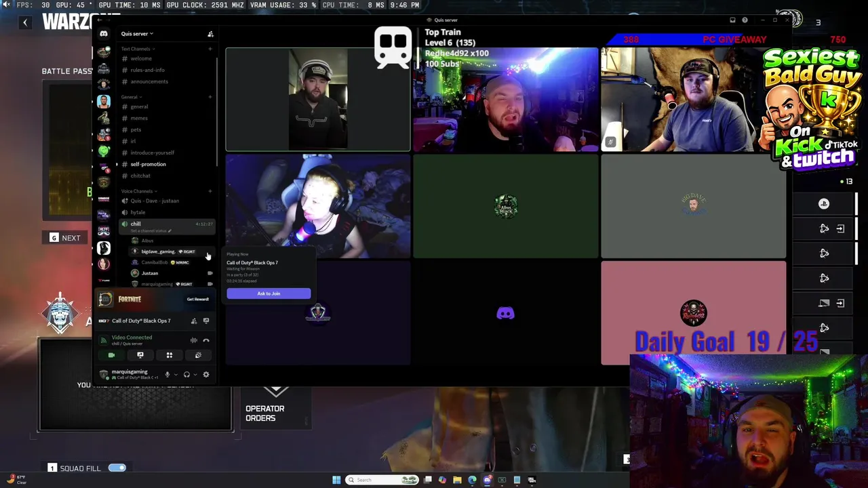Open Copilot from taskbar
This screenshot has width=868, height=488.
[x=443, y=480]
